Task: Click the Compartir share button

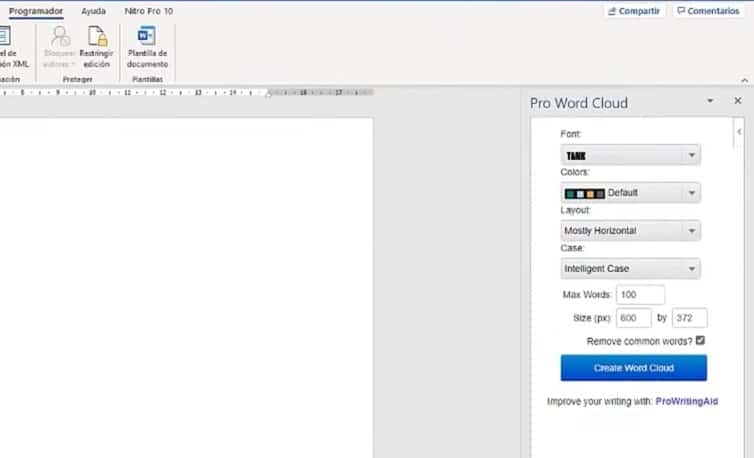Action: (635, 11)
